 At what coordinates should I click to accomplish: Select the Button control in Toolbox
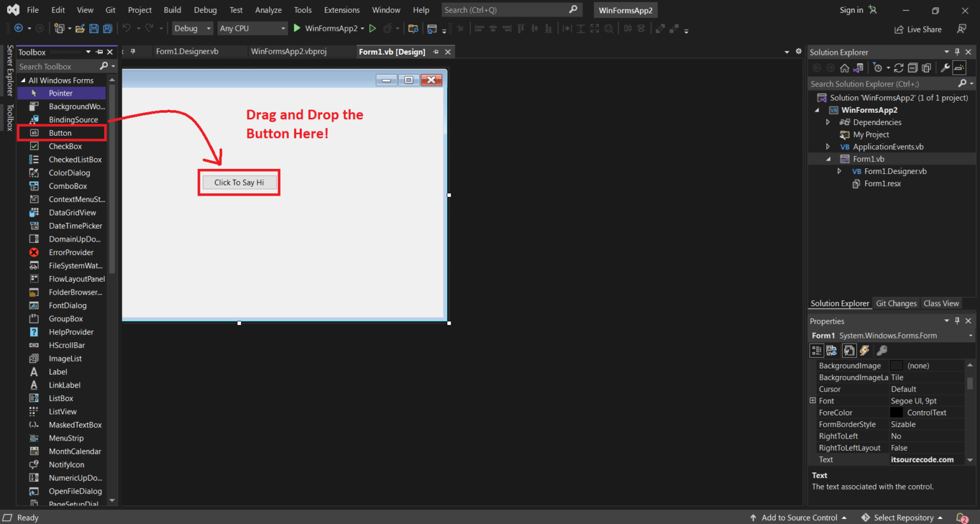click(61, 133)
